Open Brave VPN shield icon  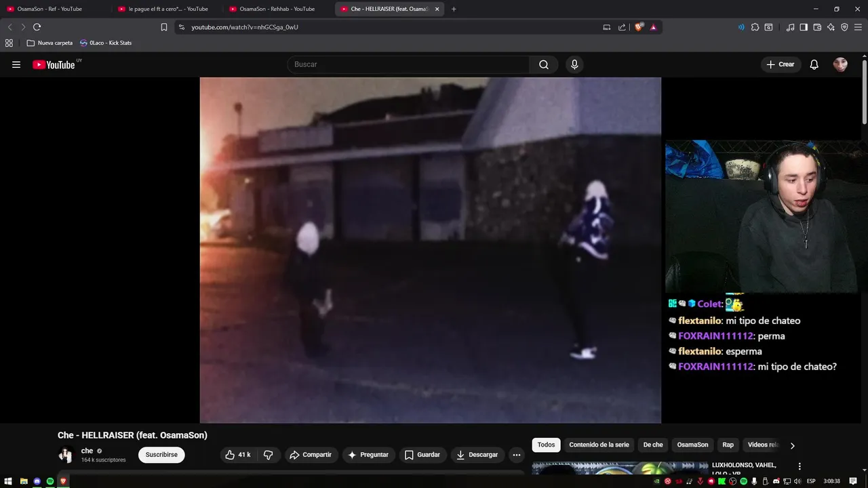point(844,27)
